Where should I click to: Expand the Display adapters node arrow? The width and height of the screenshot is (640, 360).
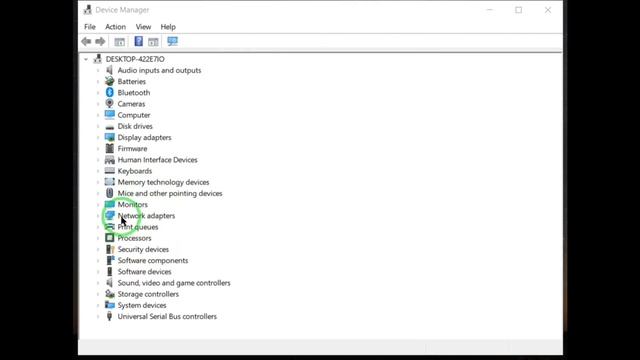(98, 138)
